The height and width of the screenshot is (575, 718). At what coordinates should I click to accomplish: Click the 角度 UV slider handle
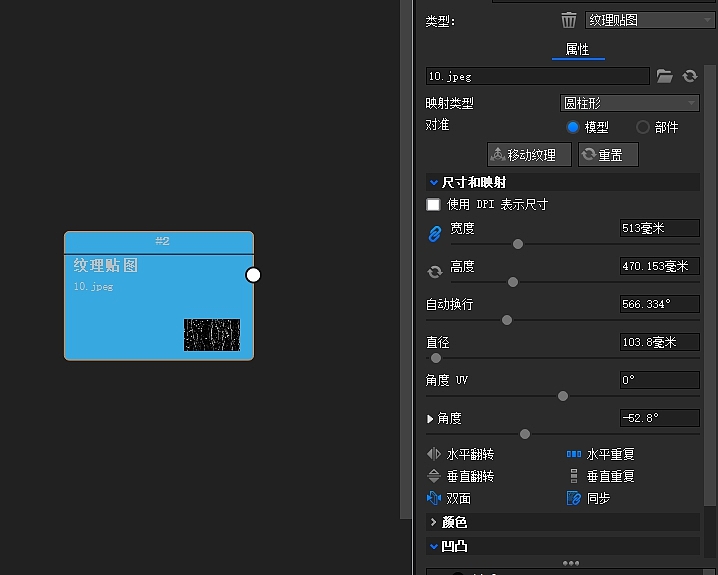pos(563,396)
